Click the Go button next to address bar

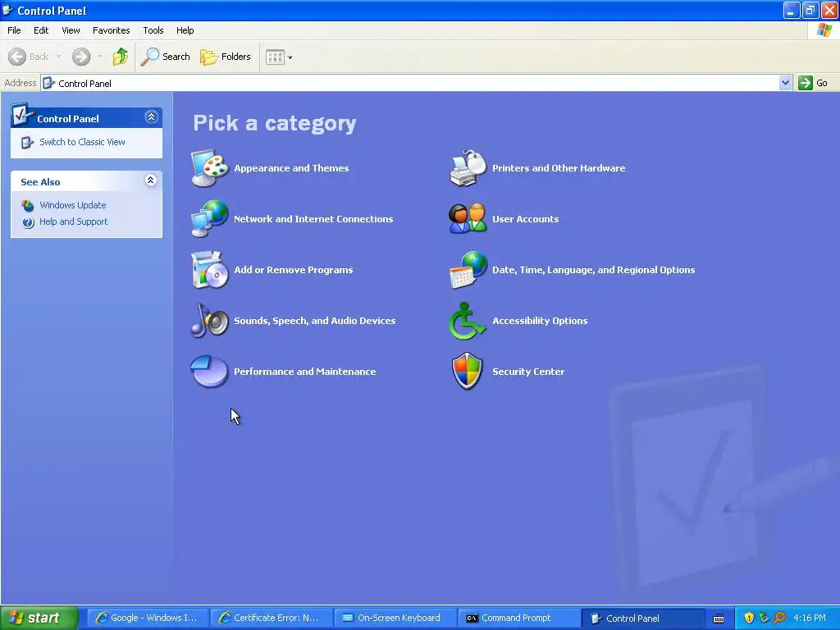tap(813, 83)
